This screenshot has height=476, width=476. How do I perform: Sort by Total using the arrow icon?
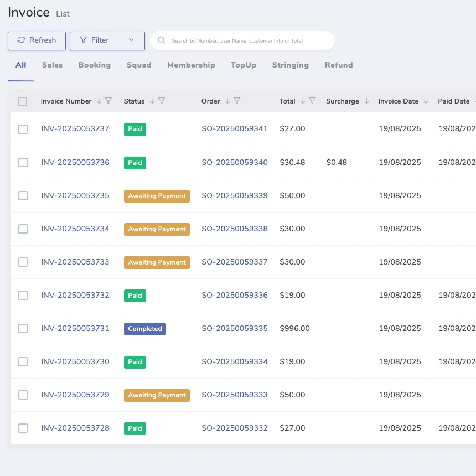(303, 101)
